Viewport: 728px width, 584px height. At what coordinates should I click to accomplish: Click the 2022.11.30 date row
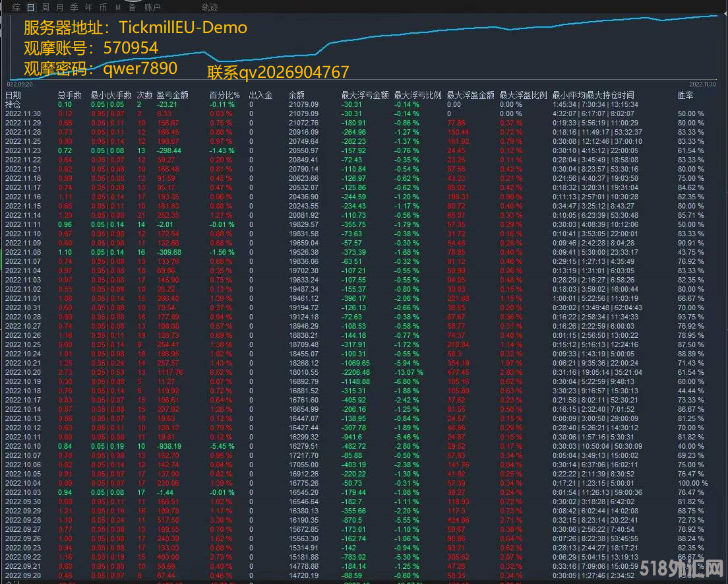(x=22, y=114)
